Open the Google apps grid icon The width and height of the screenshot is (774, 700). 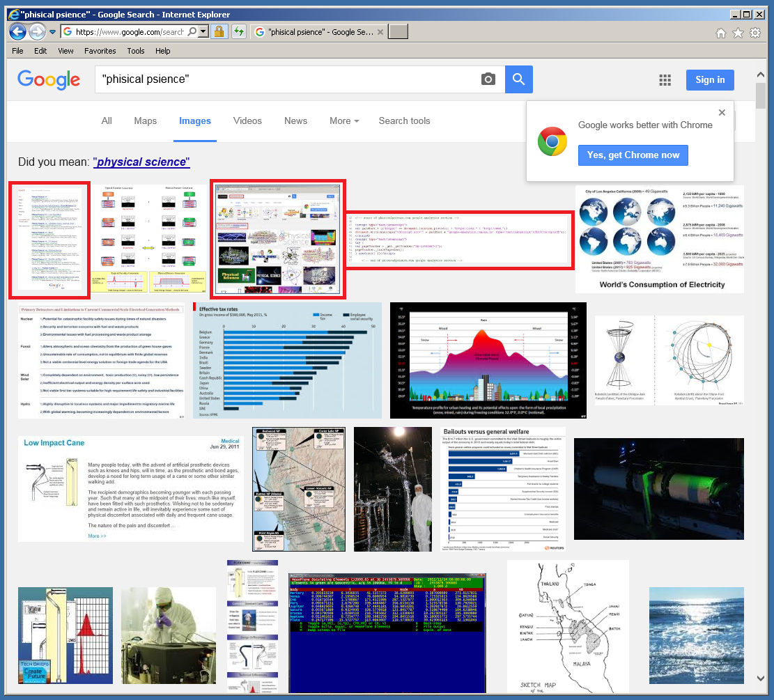point(665,80)
